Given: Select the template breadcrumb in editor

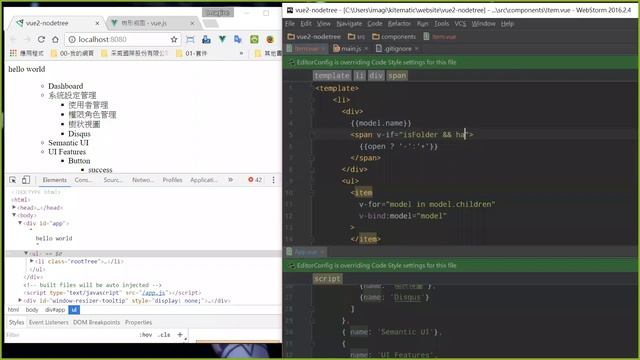Looking at the screenshot, I should point(332,76).
